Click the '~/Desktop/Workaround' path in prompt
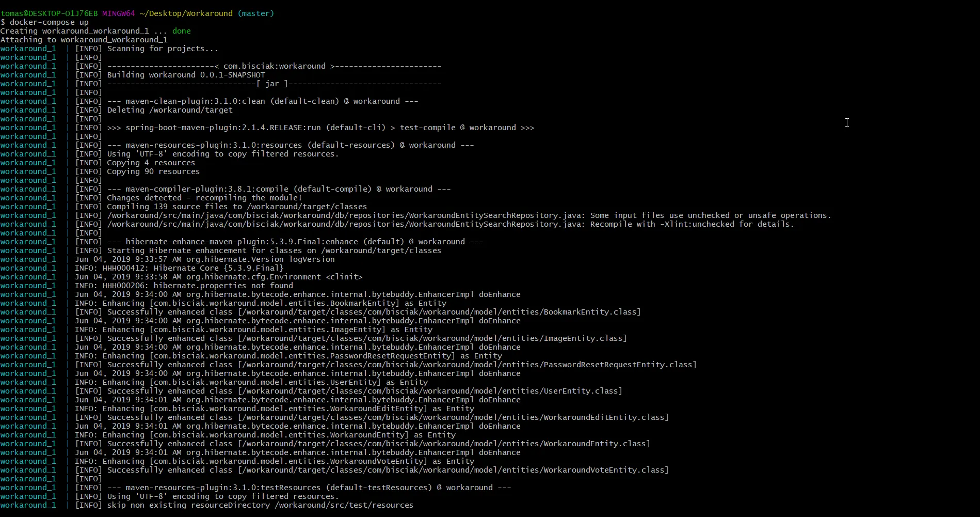 [x=186, y=13]
